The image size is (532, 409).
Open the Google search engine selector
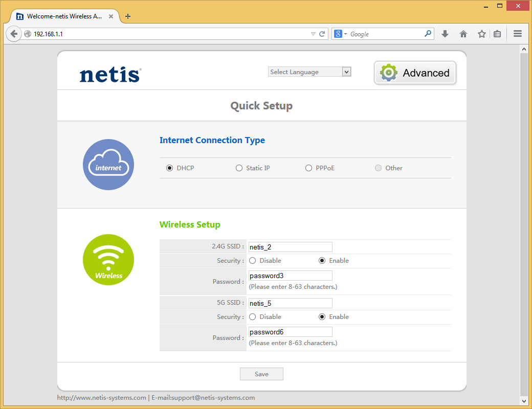pos(341,34)
